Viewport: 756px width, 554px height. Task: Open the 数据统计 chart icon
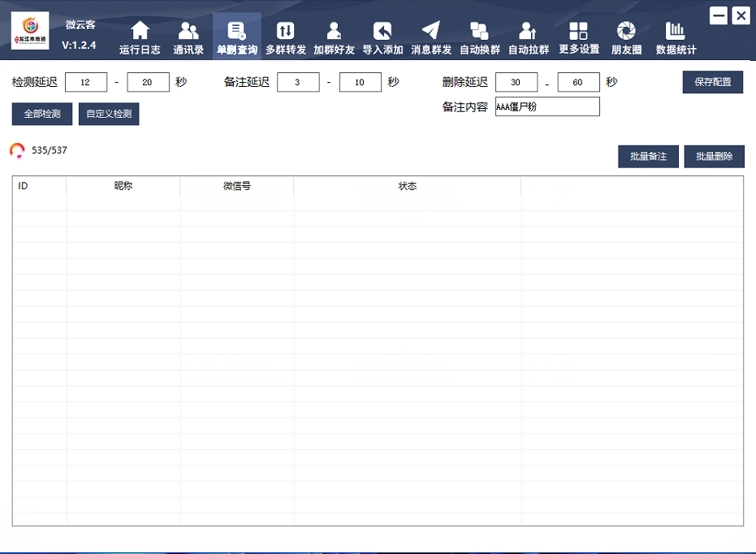point(676,31)
